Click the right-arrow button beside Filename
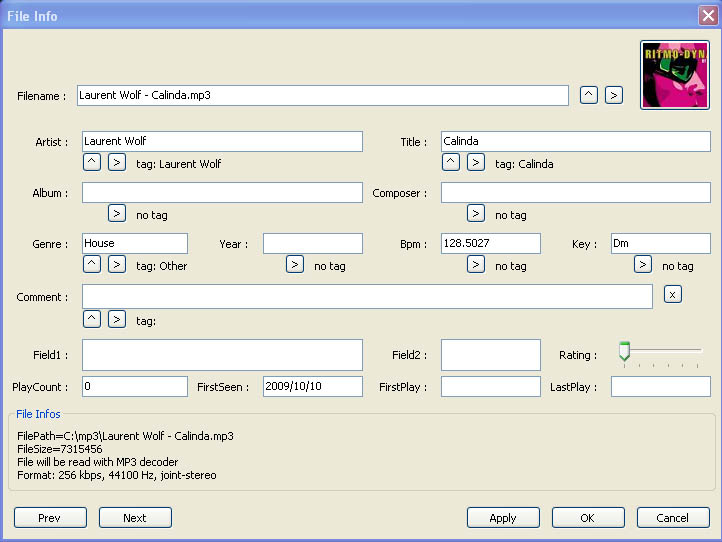Viewport: 722px width, 542px height. point(614,95)
